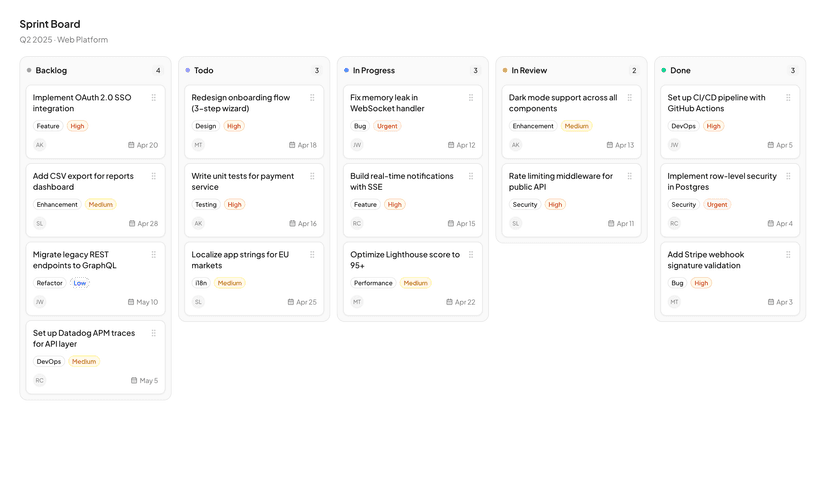Click drag handle on CSV export card

(x=154, y=176)
